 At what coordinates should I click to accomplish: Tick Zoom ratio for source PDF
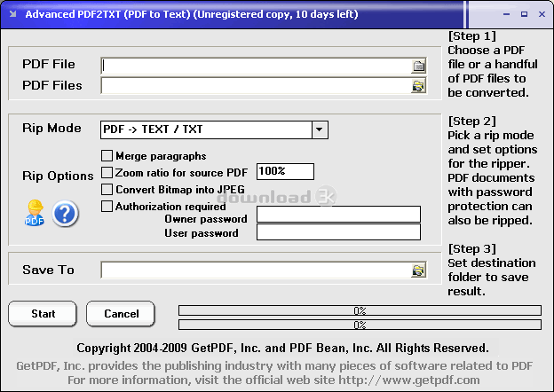click(107, 173)
